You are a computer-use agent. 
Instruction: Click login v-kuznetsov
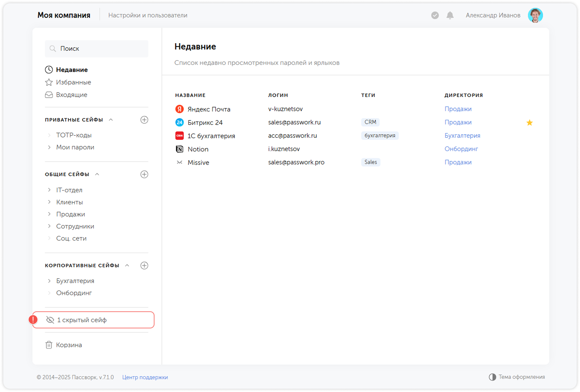[x=285, y=109]
